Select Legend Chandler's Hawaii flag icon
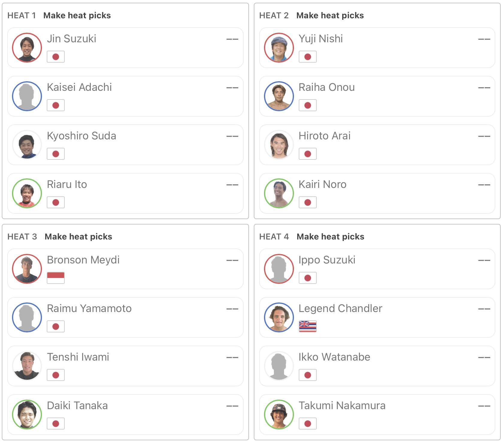The height and width of the screenshot is (443, 504). click(307, 326)
